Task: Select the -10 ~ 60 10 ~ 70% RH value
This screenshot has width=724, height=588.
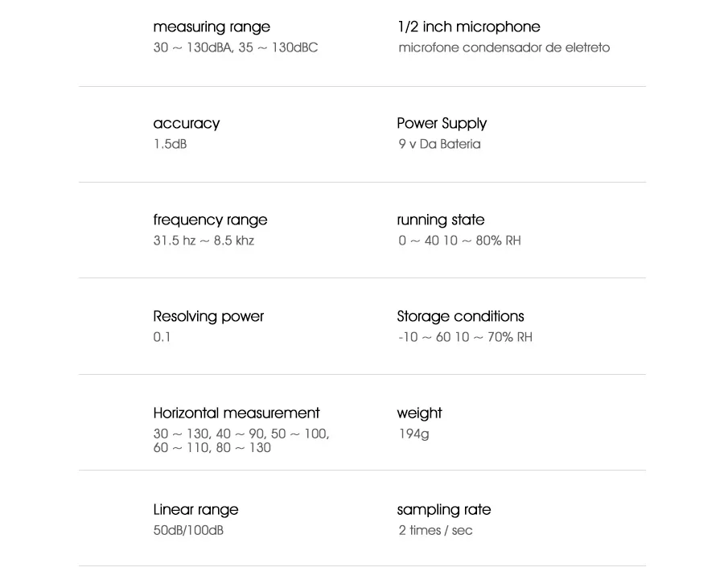Action: coord(465,337)
